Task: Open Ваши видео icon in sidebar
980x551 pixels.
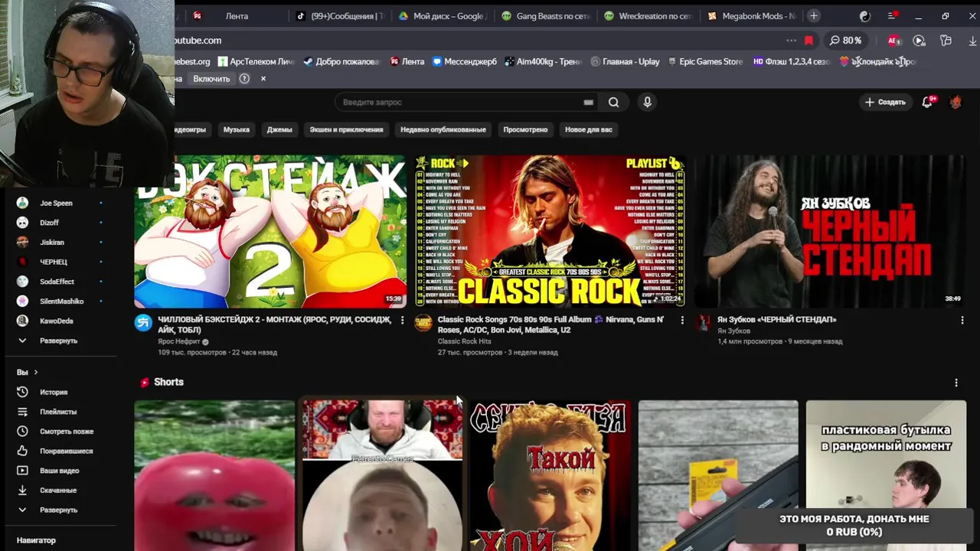Action: (22, 471)
